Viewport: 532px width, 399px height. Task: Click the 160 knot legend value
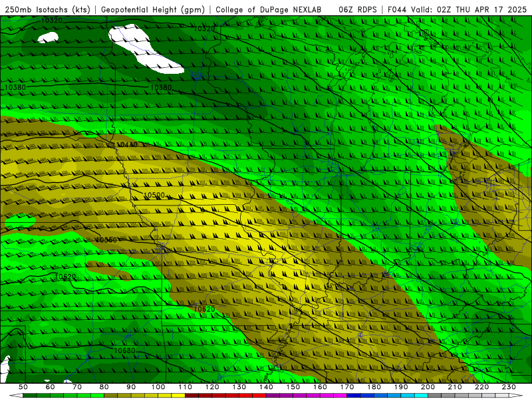(x=320, y=387)
